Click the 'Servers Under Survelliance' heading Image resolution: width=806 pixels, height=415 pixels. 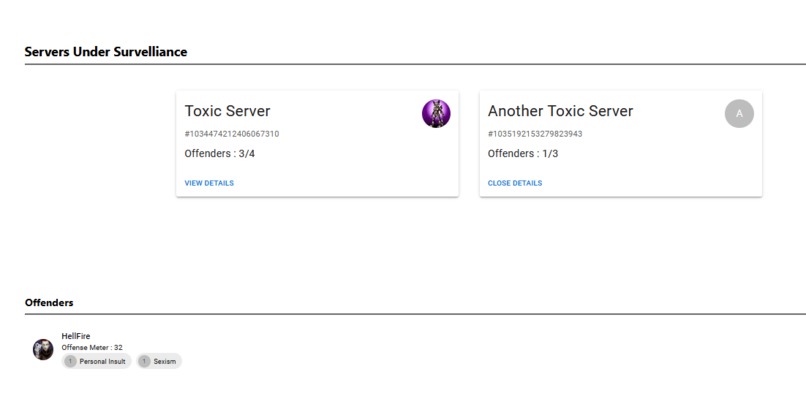click(106, 51)
